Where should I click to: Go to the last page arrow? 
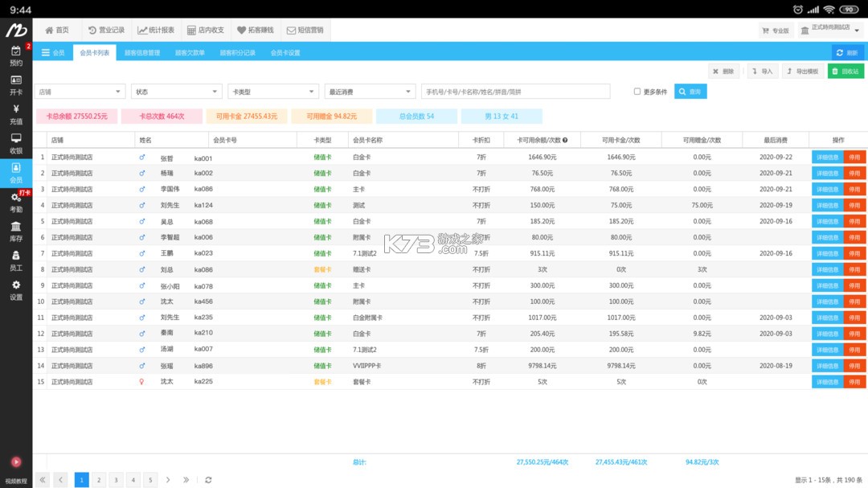pyautogui.click(x=186, y=480)
